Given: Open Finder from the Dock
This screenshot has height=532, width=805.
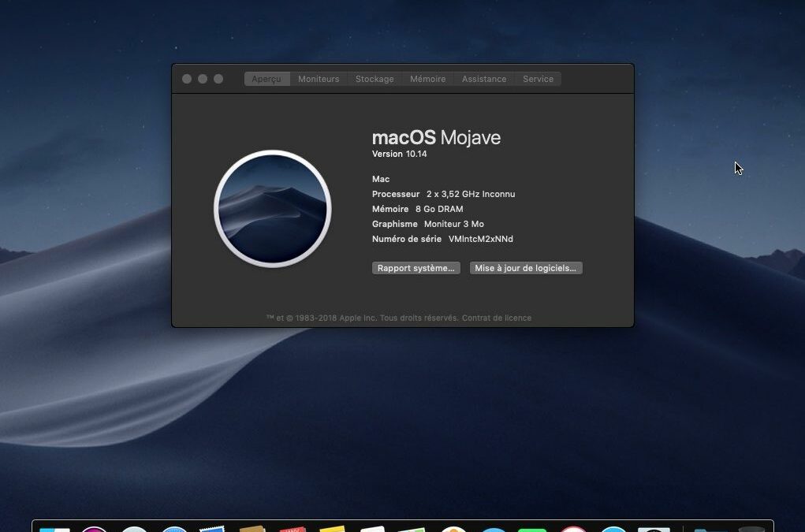Looking at the screenshot, I should [54, 529].
